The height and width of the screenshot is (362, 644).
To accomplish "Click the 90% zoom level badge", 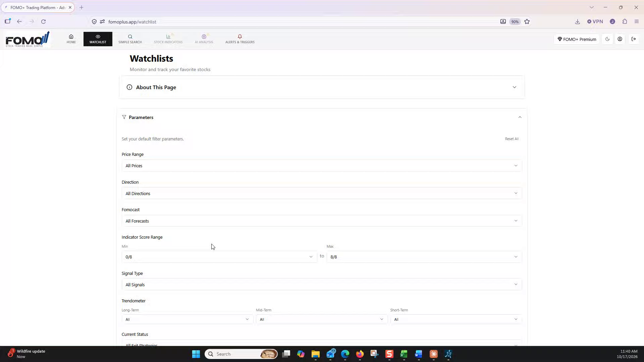I will point(515,22).
